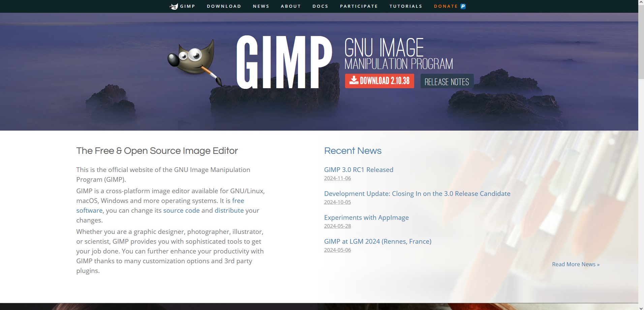Open the Recent News heading link
This screenshot has height=310, width=644.
pyautogui.click(x=353, y=151)
